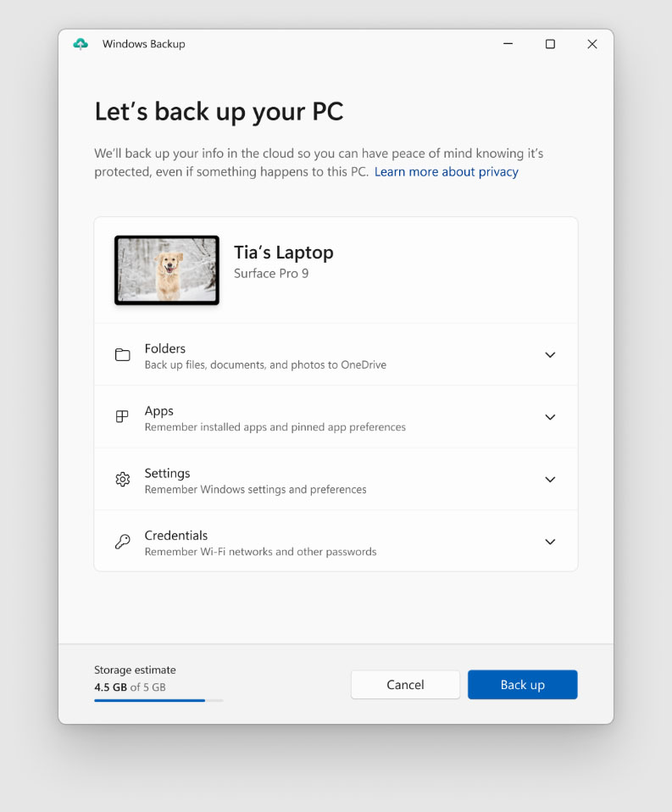
Task: Click the Cancel button
Action: (405, 685)
